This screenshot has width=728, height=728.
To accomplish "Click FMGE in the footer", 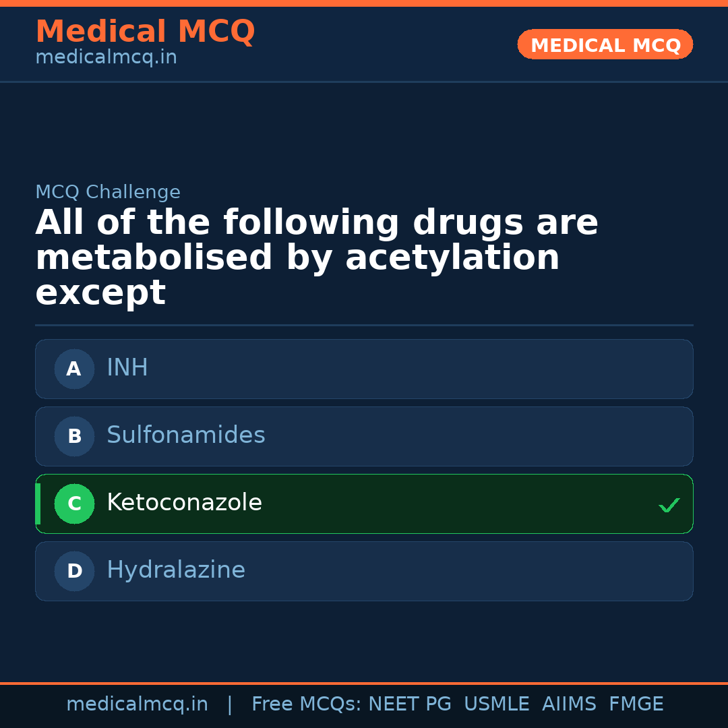I will [x=636, y=704].
